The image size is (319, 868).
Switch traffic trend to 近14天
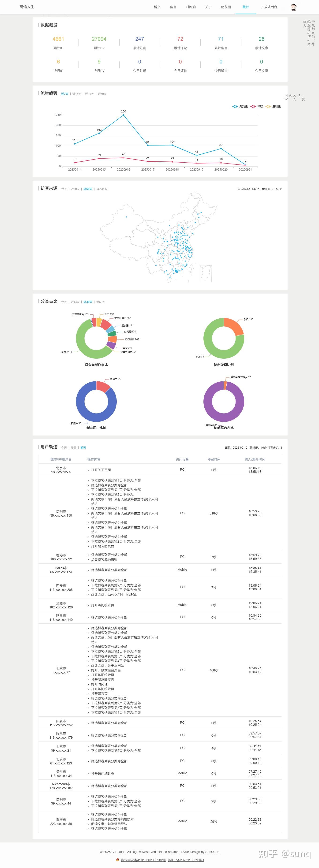tap(77, 94)
